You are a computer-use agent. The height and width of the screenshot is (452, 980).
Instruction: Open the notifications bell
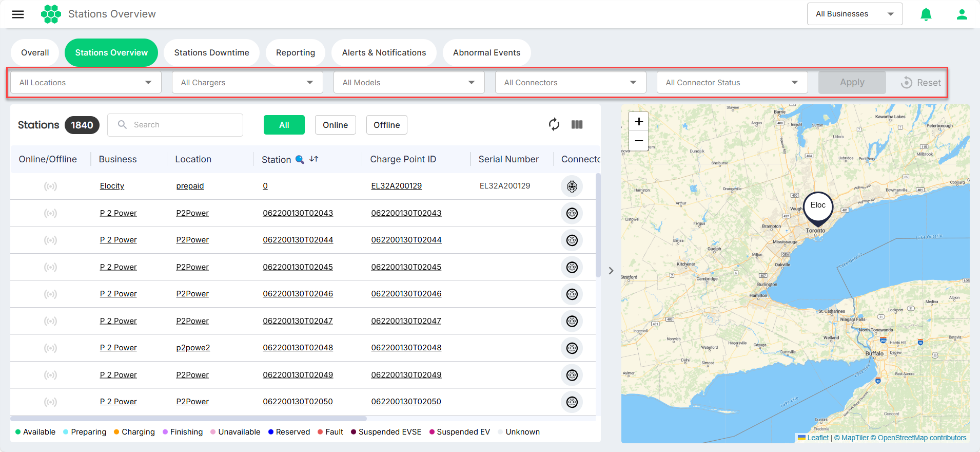point(926,14)
